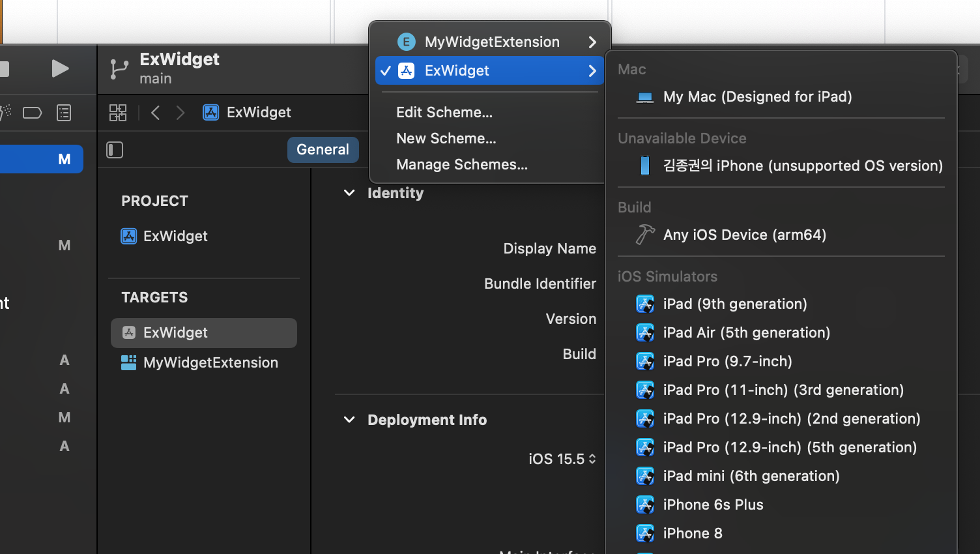Click the Any iOS Device hammer icon
Image resolution: width=980 pixels, height=554 pixels.
[x=645, y=235]
